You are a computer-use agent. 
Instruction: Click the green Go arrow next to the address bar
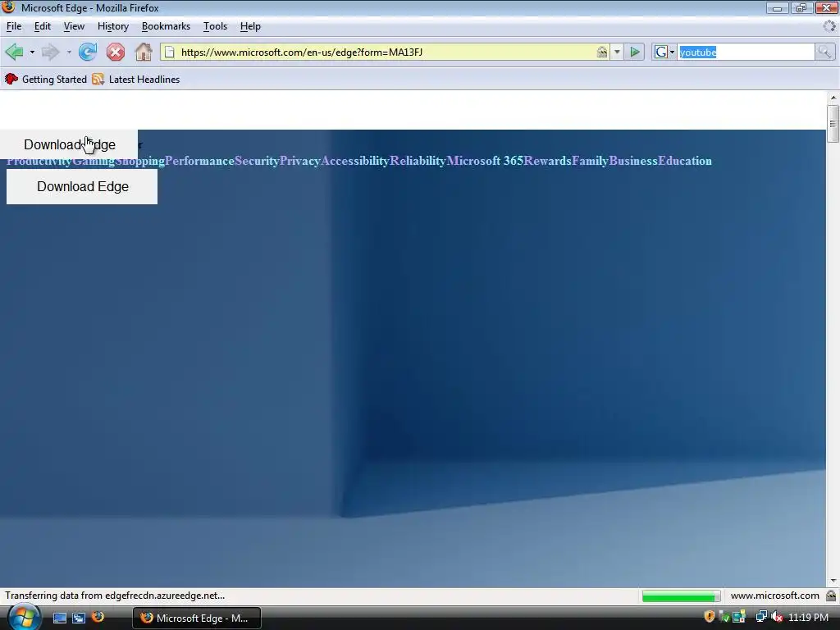[x=635, y=52]
